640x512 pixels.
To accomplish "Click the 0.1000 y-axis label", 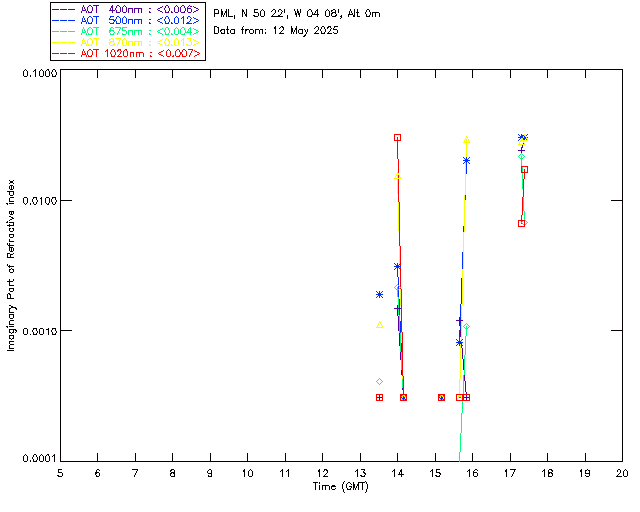I will point(39,73).
